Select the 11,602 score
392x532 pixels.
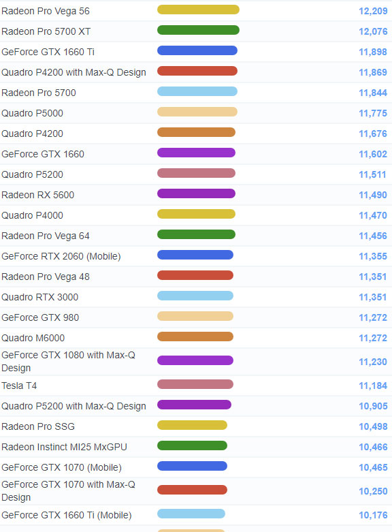pos(373,154)
